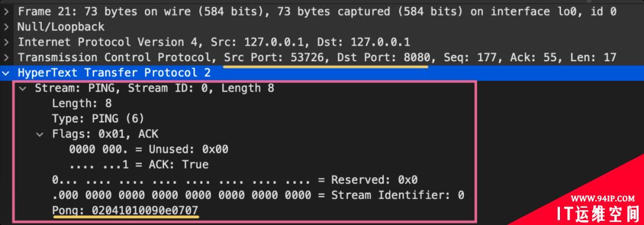Select the Pong: 02041010090e0707 field

(x=125, y=211)
